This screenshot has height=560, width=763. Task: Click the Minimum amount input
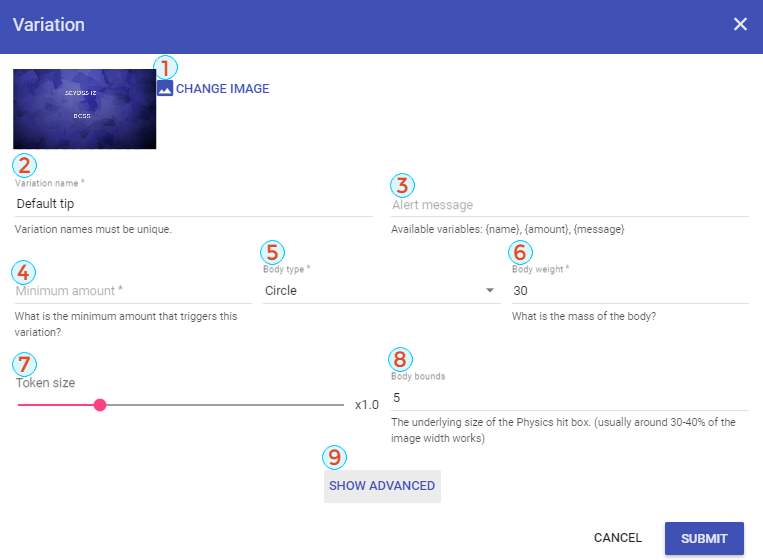click(133, 291)
